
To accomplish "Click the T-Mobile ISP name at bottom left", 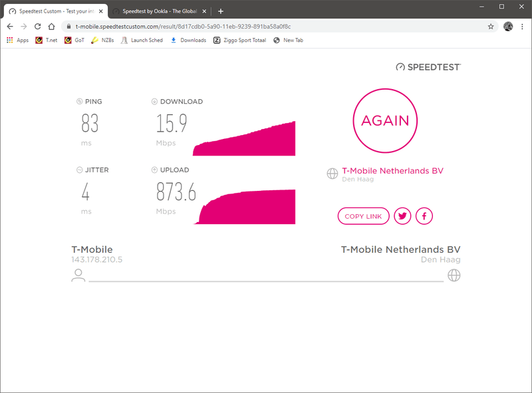I will (x=92, y=249).
